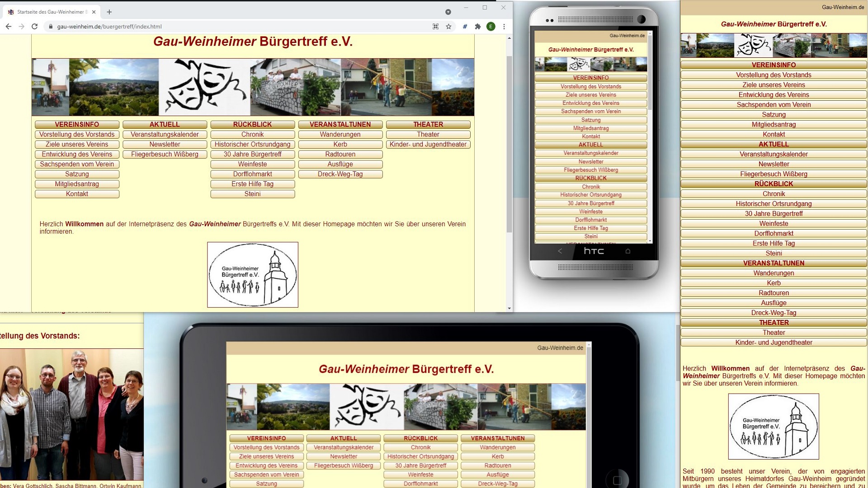
Task: Bookmark the page with the star icon
Action: point(448,27)
